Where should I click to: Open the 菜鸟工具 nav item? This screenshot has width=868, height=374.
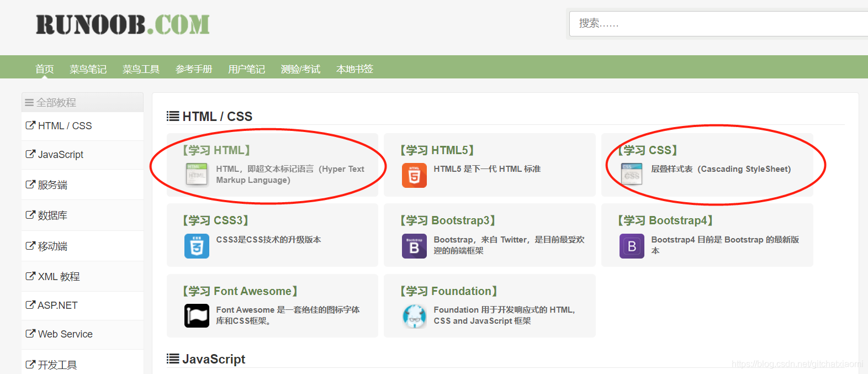point(141,69)
